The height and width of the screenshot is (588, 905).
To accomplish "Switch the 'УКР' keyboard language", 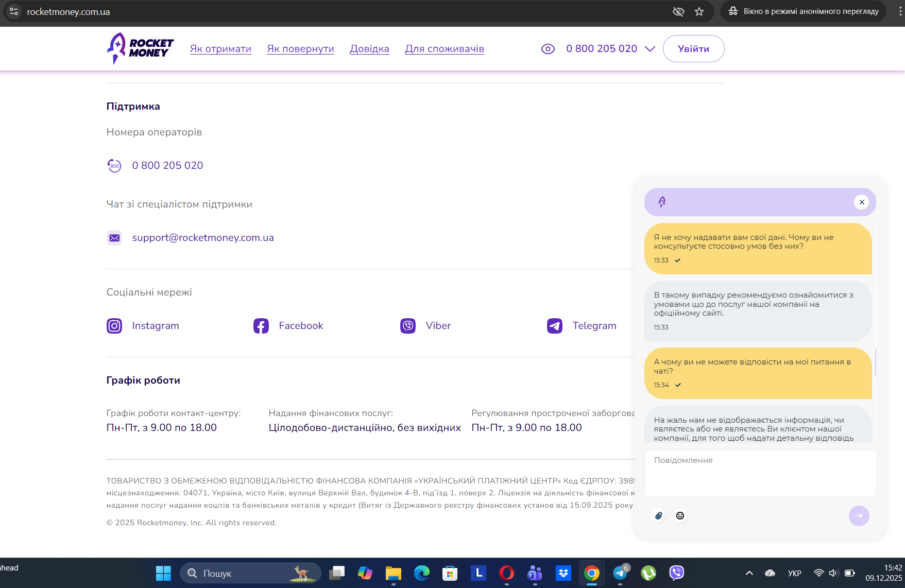I will [795, 573].
